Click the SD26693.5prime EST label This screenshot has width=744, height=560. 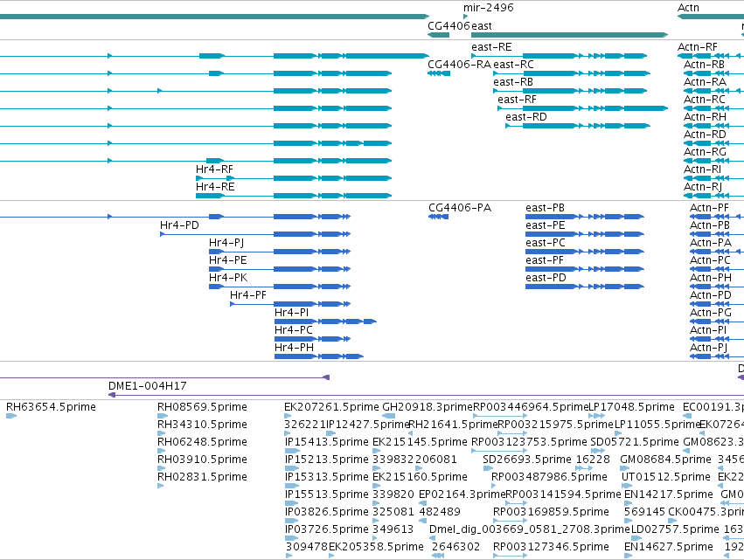coord(527,460)
